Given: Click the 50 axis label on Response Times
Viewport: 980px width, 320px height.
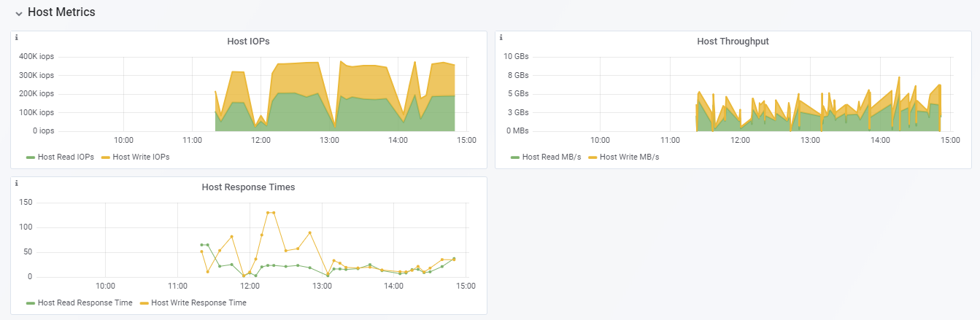Looking at the screenshot, I should pyautogui.click(x=28, y=252).
